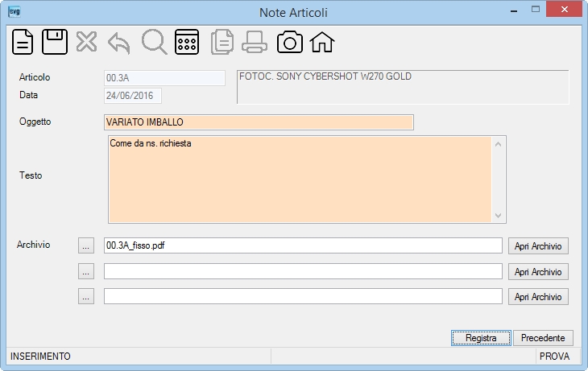Open the calendar grid toolbar icon
Viewport: 588px width, 371px height.
click(x=187, y=42)
